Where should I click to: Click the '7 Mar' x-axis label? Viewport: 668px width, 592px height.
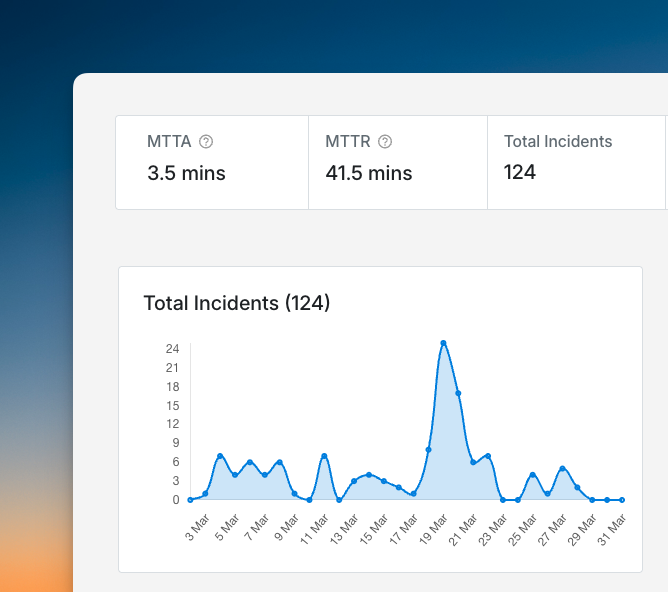[257, 527]
